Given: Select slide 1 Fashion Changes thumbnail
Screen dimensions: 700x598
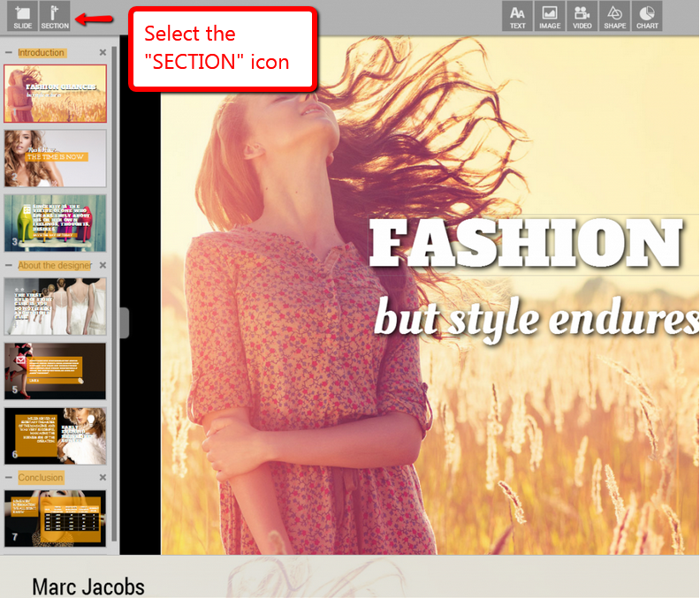Looking at the screenshot, I should [x=55, y=94].
